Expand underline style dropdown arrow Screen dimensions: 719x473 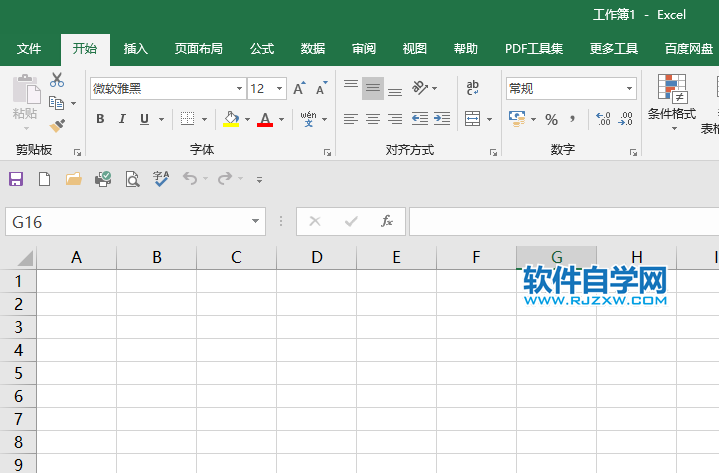[161, 120]
